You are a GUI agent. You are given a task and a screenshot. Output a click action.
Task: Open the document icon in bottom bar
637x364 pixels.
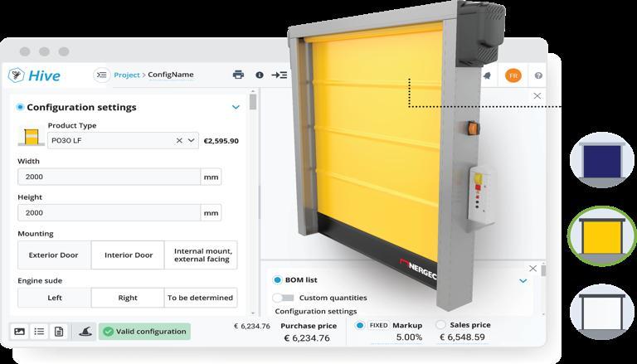[59, 332]
